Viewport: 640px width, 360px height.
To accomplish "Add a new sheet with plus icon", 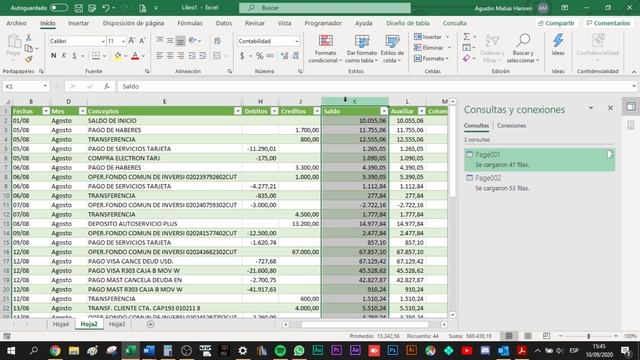I will click(150, 324).
